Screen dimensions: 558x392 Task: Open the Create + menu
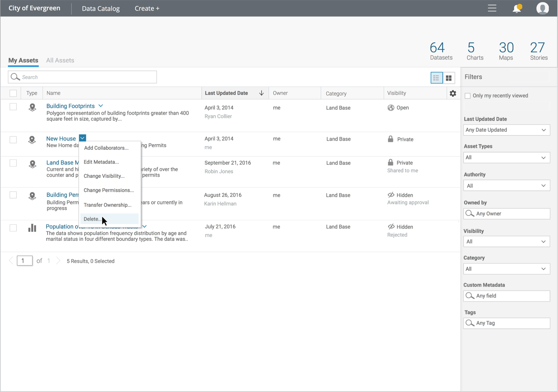tap(147, 8)
